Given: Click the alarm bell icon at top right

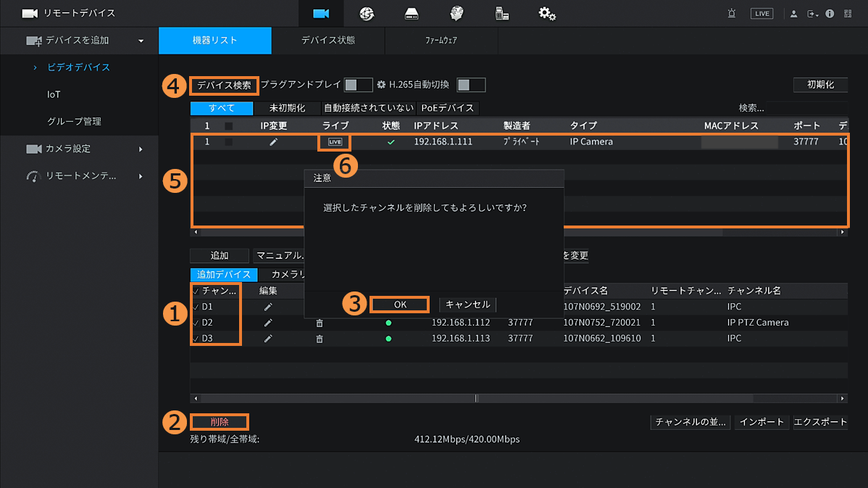Looking at the screenshot, I should click(730, 14).
